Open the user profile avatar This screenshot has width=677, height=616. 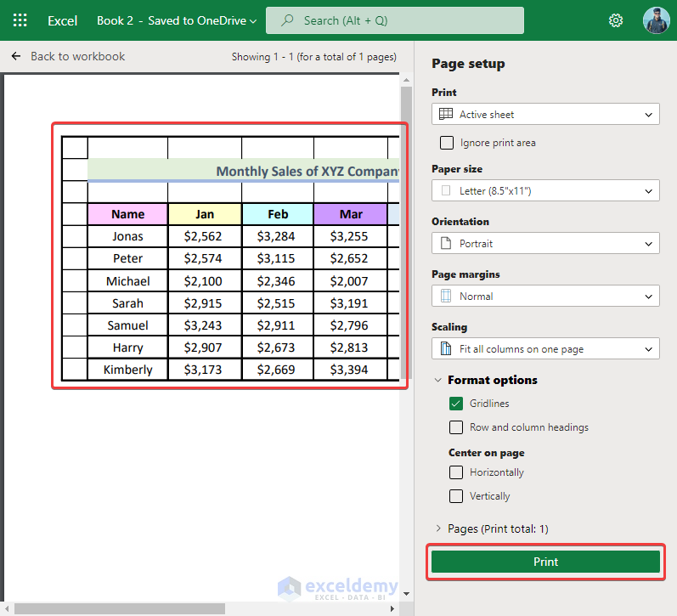(x=656, y=20)
